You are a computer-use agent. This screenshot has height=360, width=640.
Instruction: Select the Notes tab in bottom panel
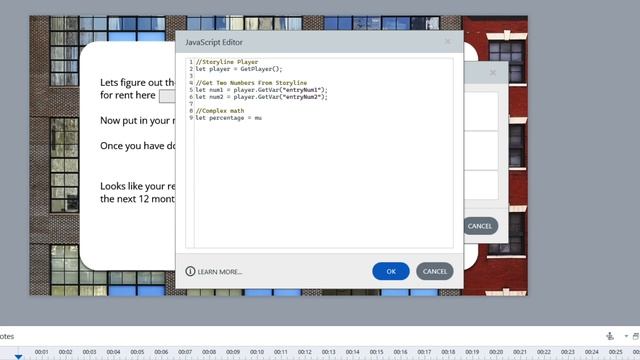7,336
